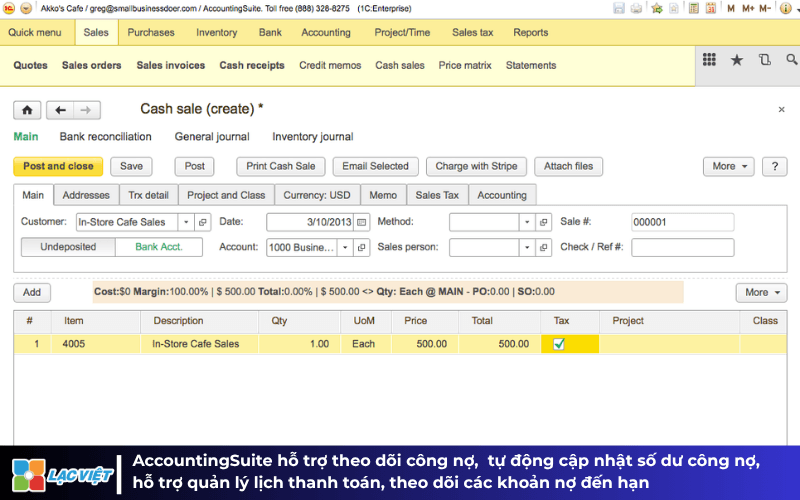Open the 1C application menu arrow icon
This screenshot has height=500, width=800.
(26, 8)
